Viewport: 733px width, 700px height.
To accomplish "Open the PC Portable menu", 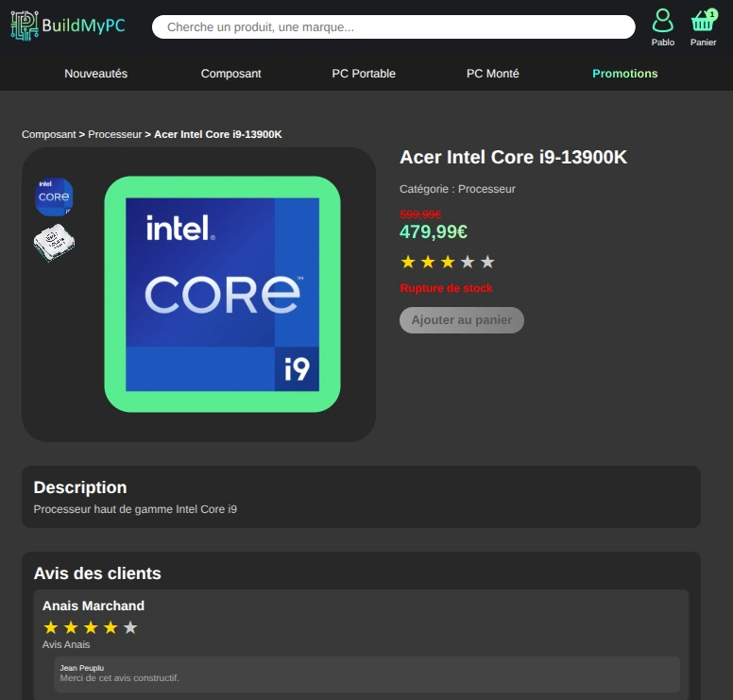I will point(364,74).
